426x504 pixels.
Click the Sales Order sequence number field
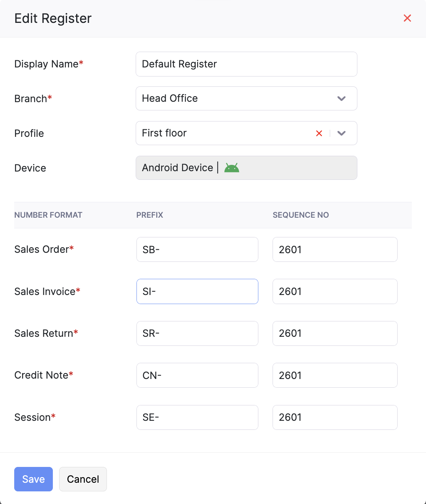[x=334, y=250]
